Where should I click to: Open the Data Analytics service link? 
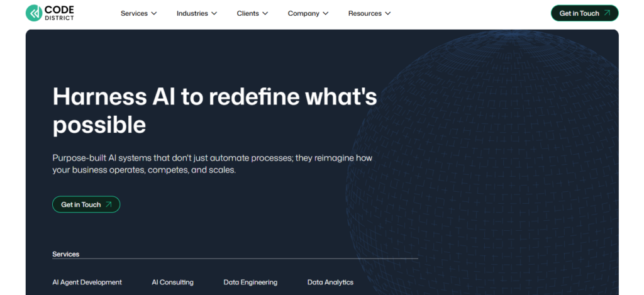[x=330, y=282]
